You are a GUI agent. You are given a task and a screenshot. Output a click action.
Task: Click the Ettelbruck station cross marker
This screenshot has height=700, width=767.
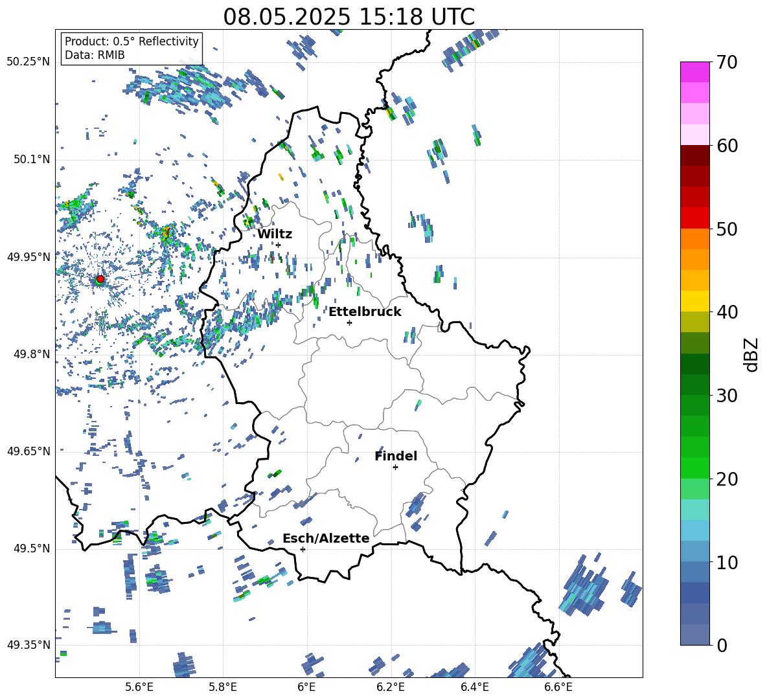[x=349, y=322]
